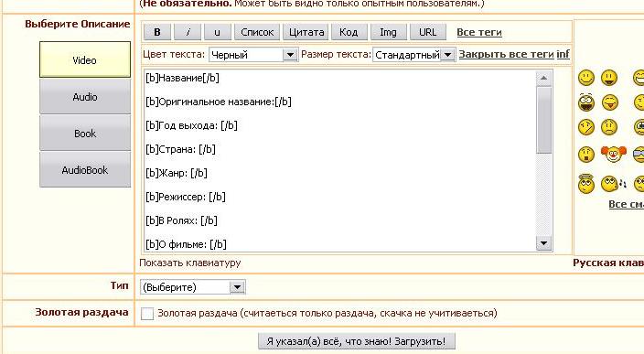Insert the wide-eyed laughing smiley
This screenshot has width=644, height=354.
(x=586, y=102)
